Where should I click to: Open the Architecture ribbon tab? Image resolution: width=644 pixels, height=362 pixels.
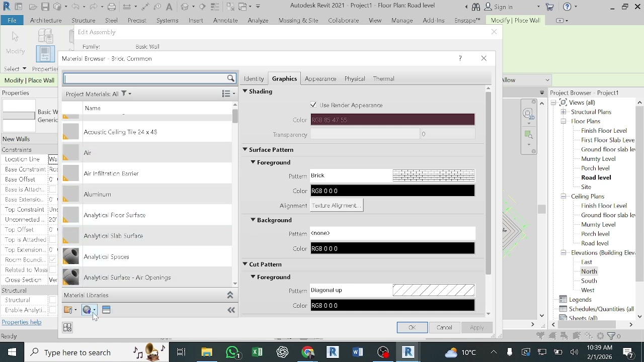pos(46,21)
